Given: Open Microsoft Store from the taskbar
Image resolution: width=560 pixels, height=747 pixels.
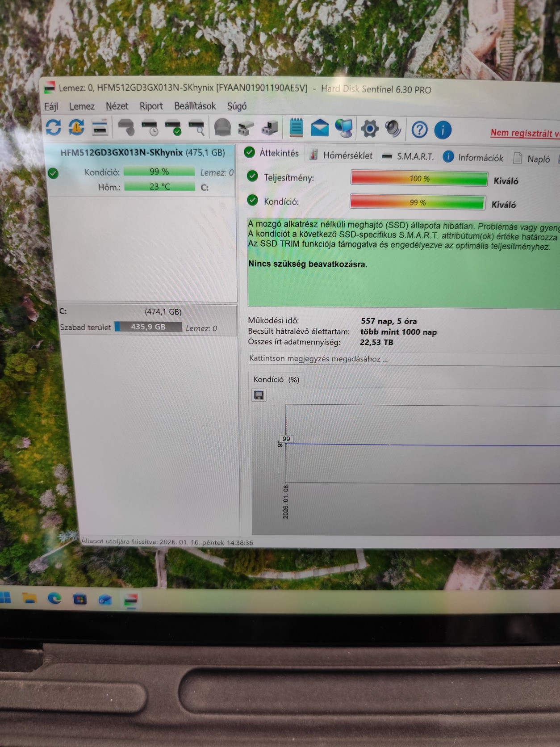Looking at the screenshot, I should click(x=80, y=599).
